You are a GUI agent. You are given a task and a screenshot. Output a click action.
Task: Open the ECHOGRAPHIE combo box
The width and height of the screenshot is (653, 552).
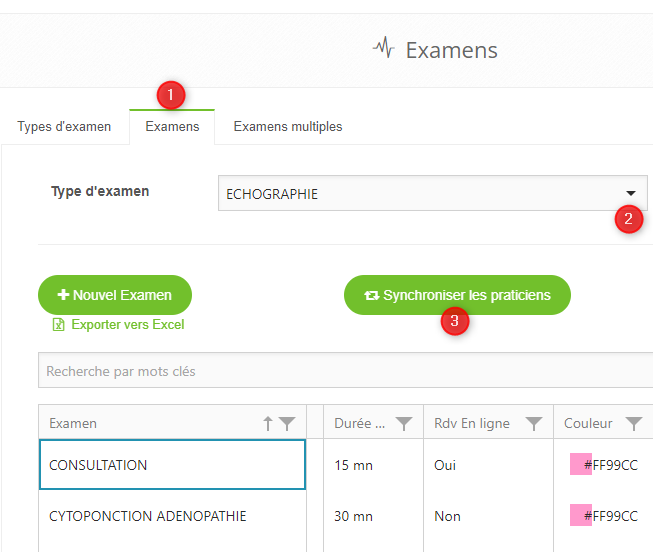point(420,194)
